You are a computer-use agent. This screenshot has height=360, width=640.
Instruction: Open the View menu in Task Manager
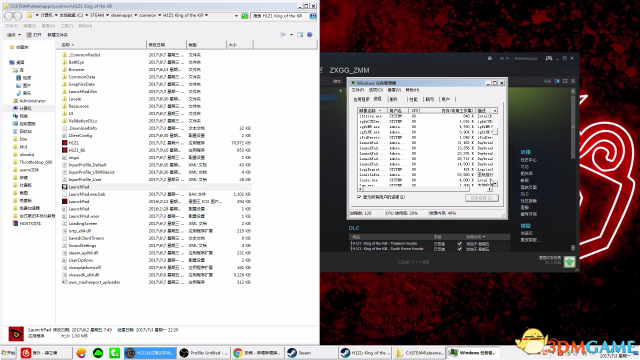click(394, 90)
